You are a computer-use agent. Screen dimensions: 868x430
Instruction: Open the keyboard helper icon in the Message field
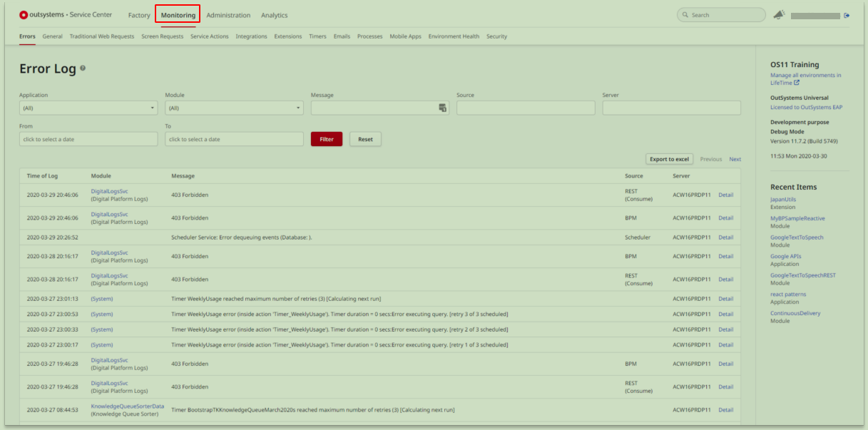(x=442, y=107)
